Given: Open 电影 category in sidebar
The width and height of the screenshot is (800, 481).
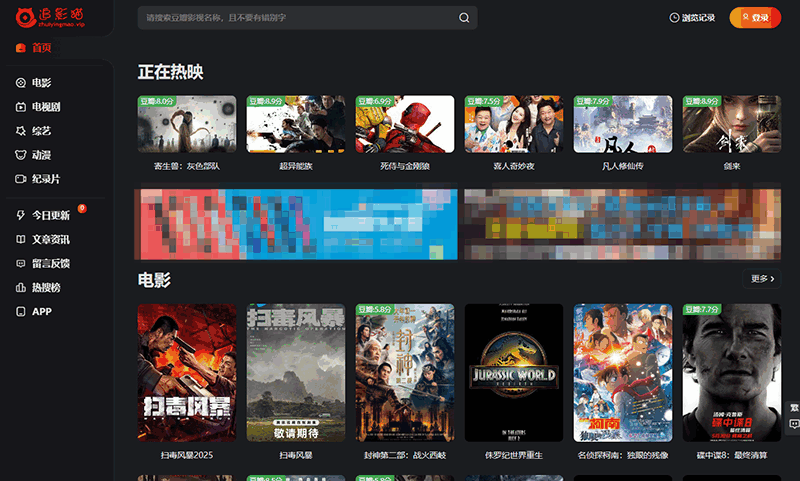Looking at the screenshot, I should coord(41,83).
